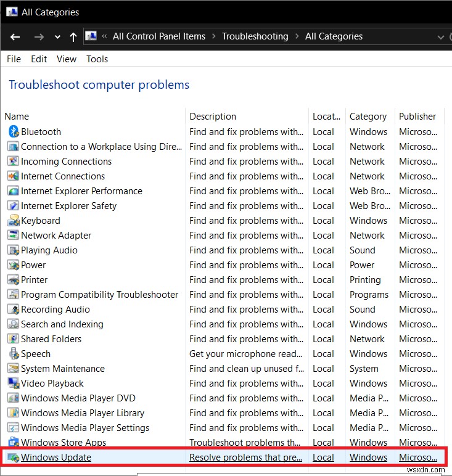The width and height of the screenshot is (452, 476).
Task: Open the Edit menu
Action: [x=39, y=59]
